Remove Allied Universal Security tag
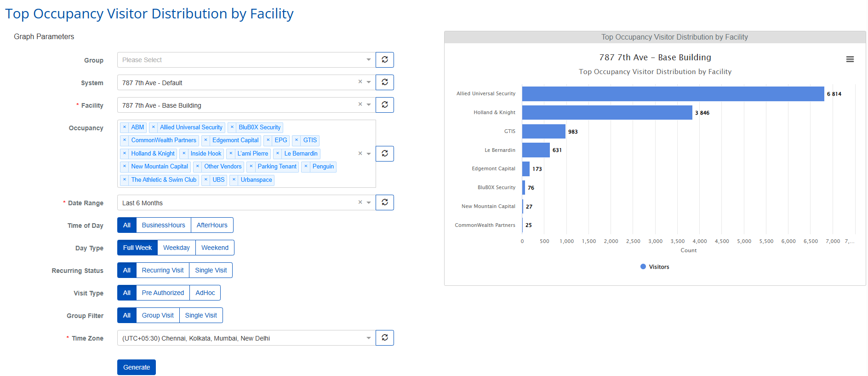 click(154, 127)
